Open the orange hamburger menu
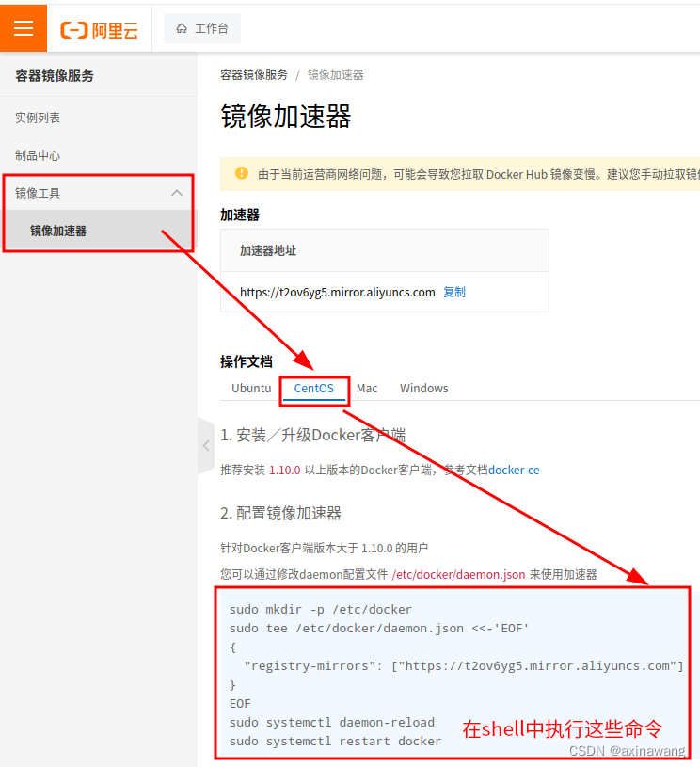Viewport: 700px width, 767px height. pos(24,28)
